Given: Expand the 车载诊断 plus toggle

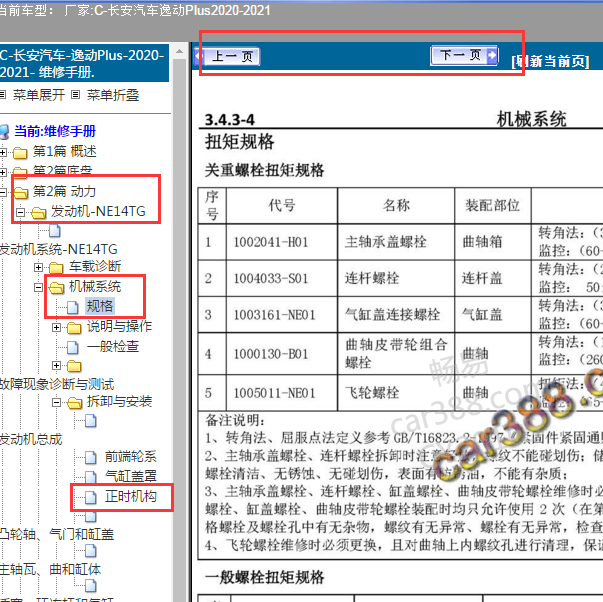Looking at the screenshot, I should click(38, 267).
